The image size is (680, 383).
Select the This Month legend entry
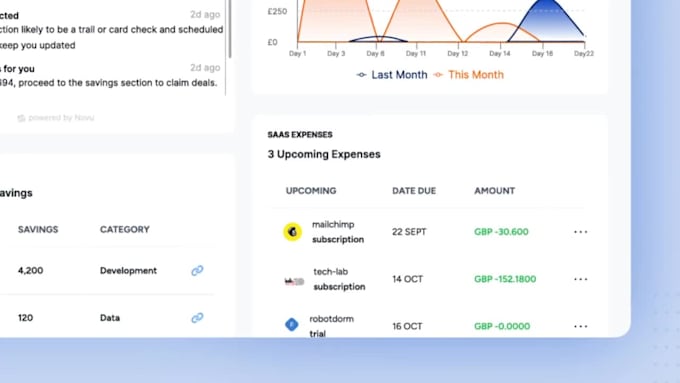pos(469,75)
